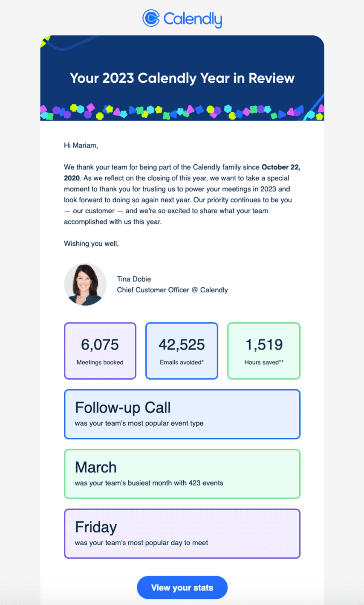This screenshot has width=364, height=605.
Task: Open the Follow-up Call event type card
Action: (182, 414)
